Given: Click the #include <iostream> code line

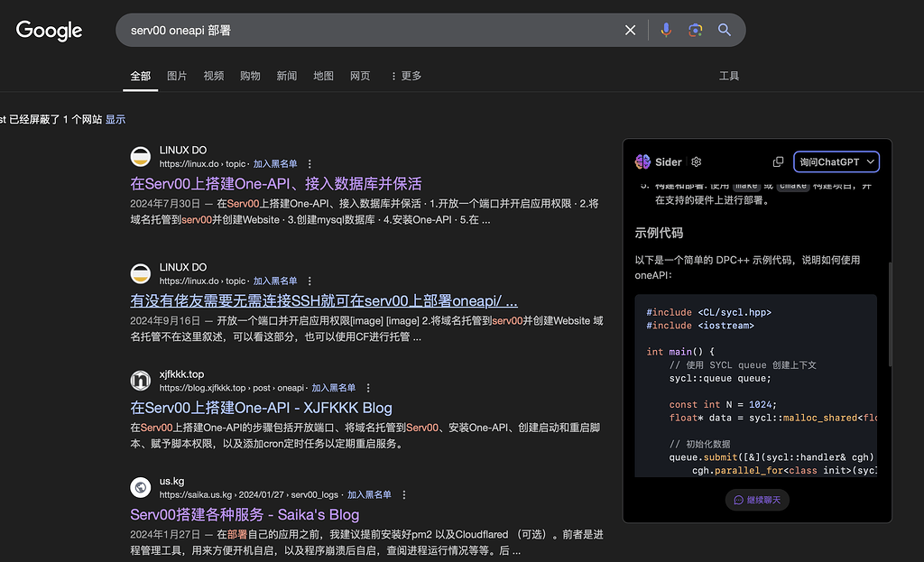Looking at the screenshot, I should click(x=700, y=326).
